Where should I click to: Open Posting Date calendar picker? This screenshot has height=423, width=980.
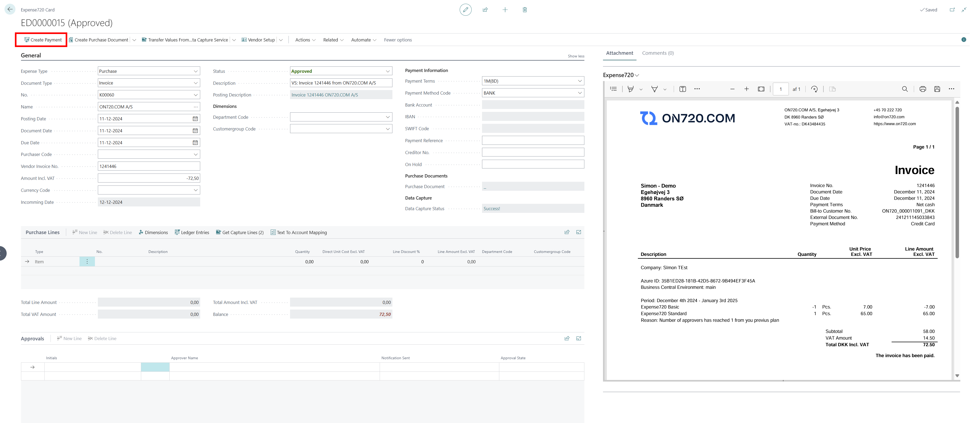point(195,119)
